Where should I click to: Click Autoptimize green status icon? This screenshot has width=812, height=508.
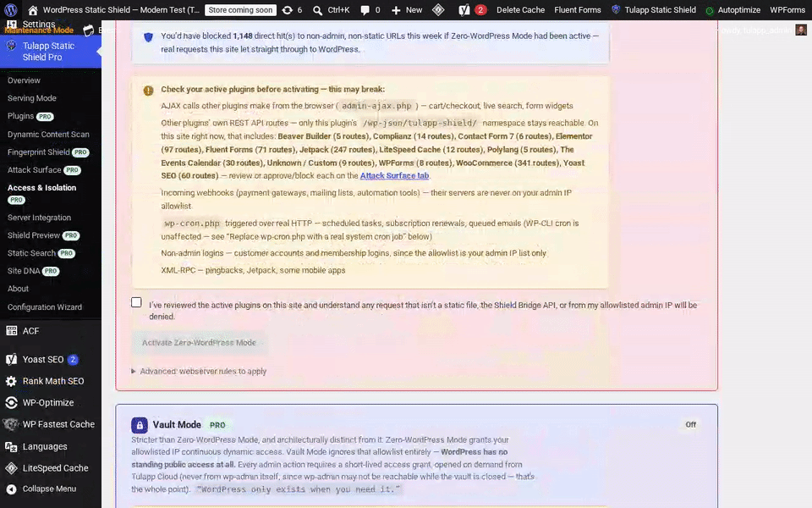[710, 10]
